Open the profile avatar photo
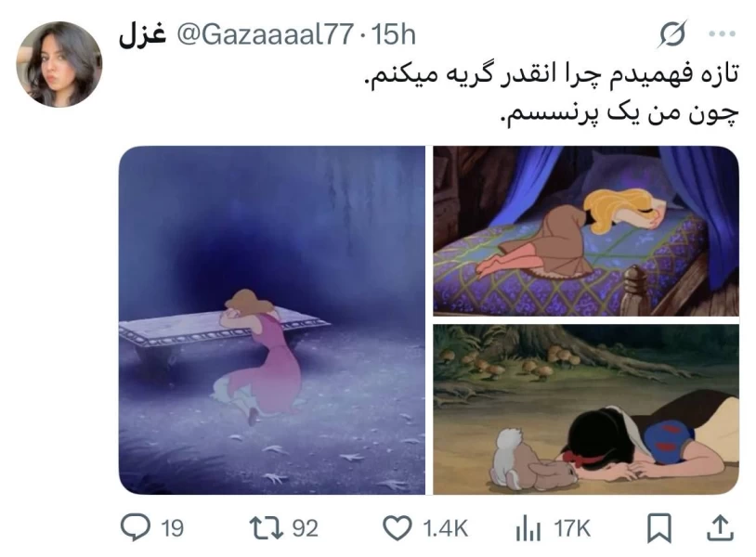Viewport: 756px width, 557px height. tap(59, 64)
